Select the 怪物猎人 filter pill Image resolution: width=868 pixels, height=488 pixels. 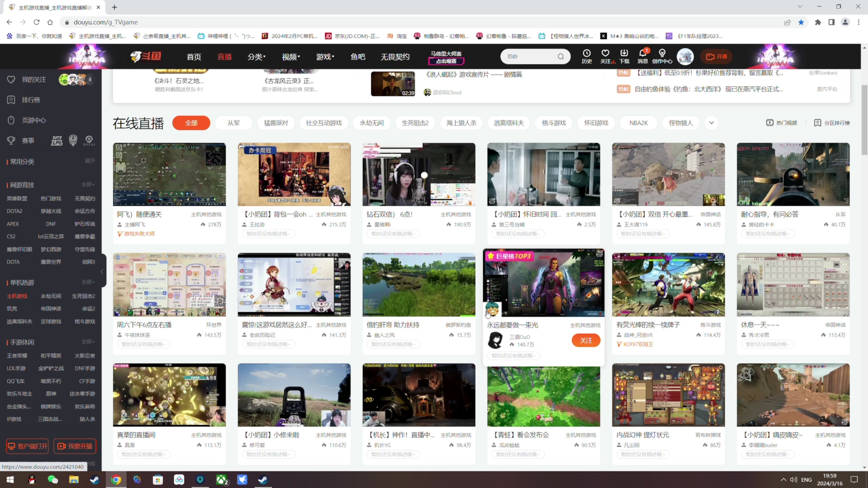point(680,123)
